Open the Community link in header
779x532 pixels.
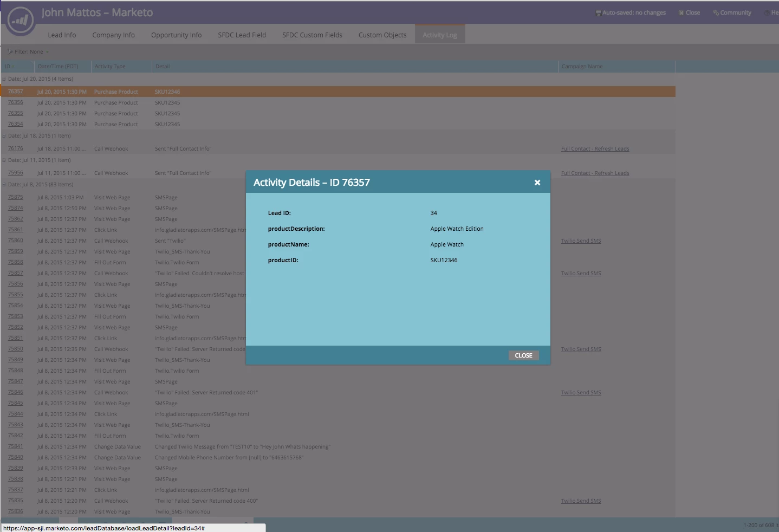click(x=732, y=12)
